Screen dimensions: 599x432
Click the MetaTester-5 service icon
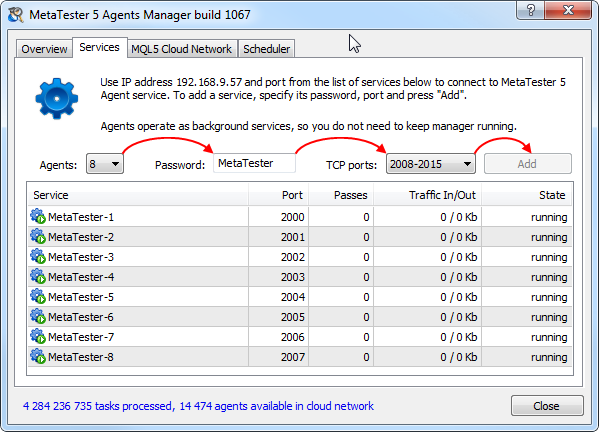[38, 296]
